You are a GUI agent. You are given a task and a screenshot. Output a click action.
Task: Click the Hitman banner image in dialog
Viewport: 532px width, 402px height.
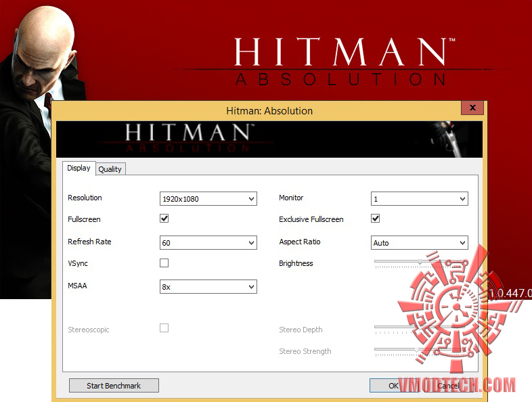point(269,139)
